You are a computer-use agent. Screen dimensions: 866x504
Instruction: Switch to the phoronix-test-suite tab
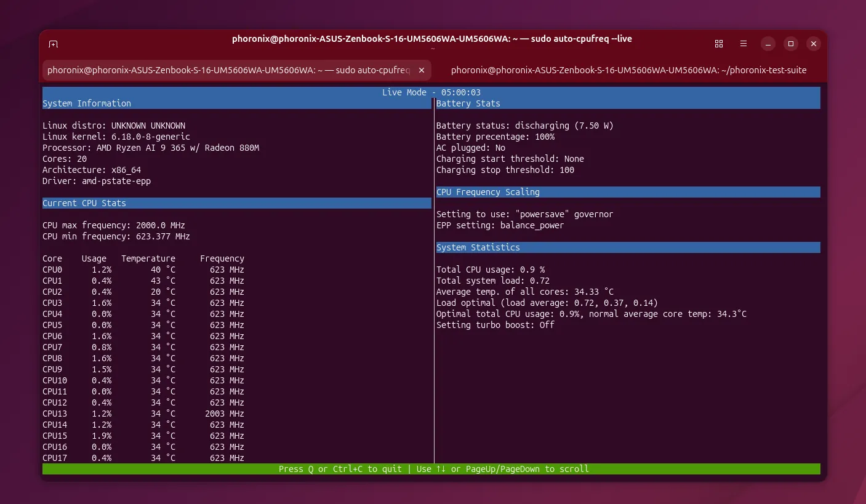(x=628, y=70)
